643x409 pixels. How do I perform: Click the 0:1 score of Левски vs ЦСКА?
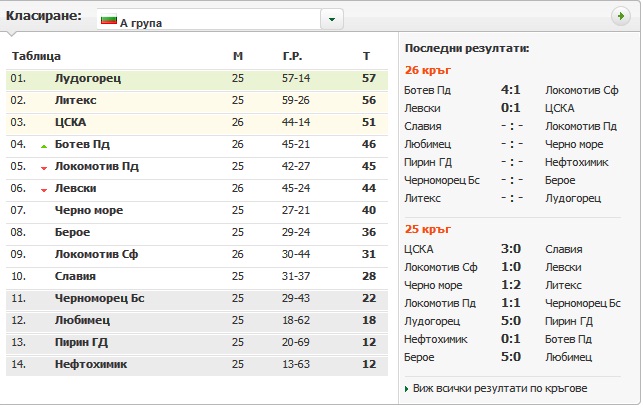[511, 107]
